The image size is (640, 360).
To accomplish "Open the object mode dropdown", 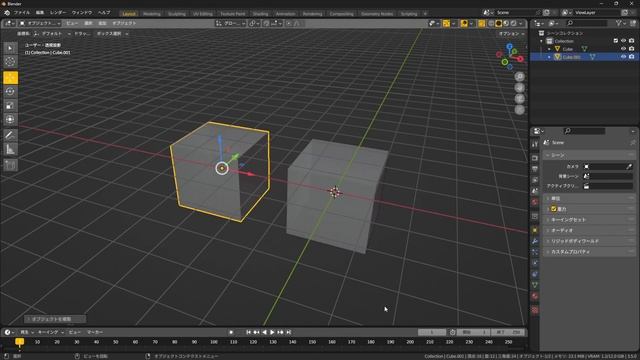I will coord(40,23).
